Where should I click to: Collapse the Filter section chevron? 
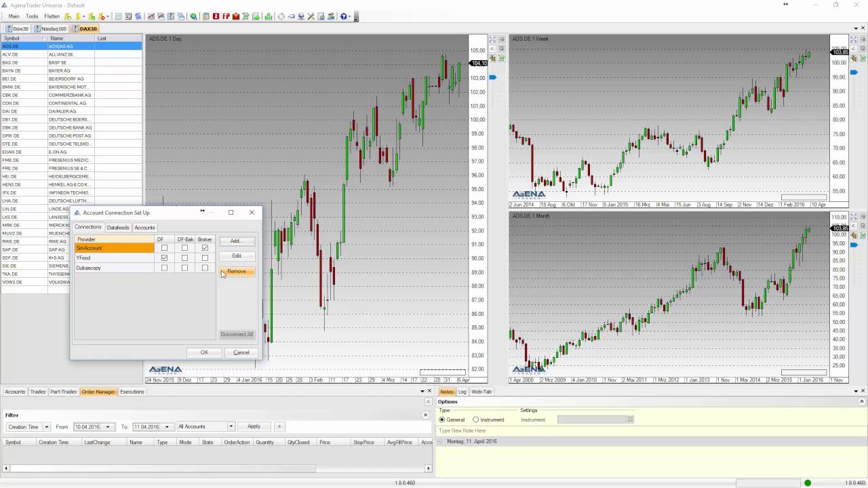click(426, 415)
